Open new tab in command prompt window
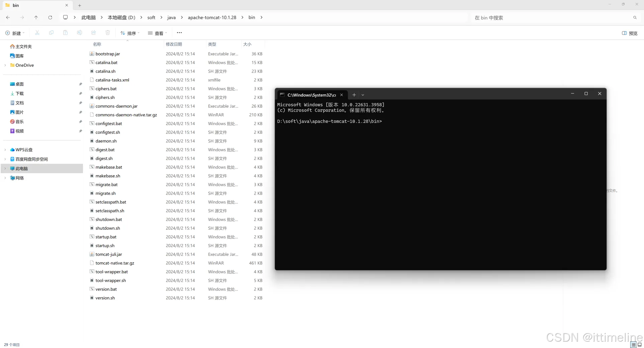644x348 pixels. [x=354, y=95]
